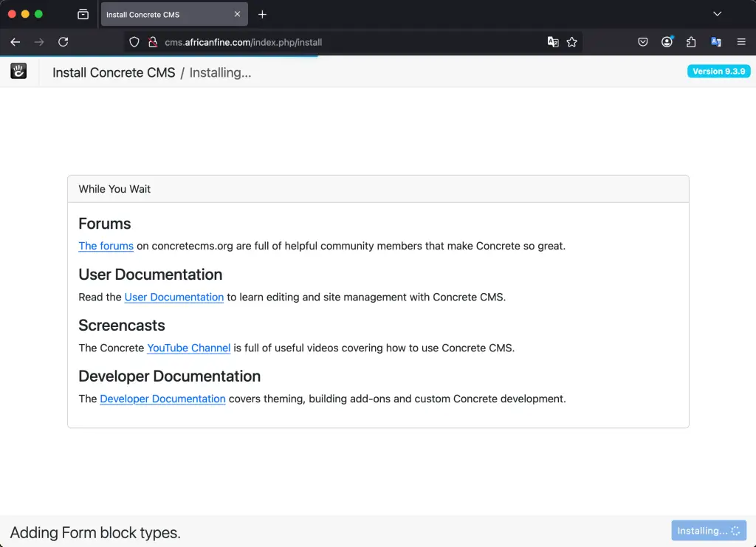Open tracking protection via the shield icon
The width and height of the screenshot is (756, 547).
[x=133, y=42]
